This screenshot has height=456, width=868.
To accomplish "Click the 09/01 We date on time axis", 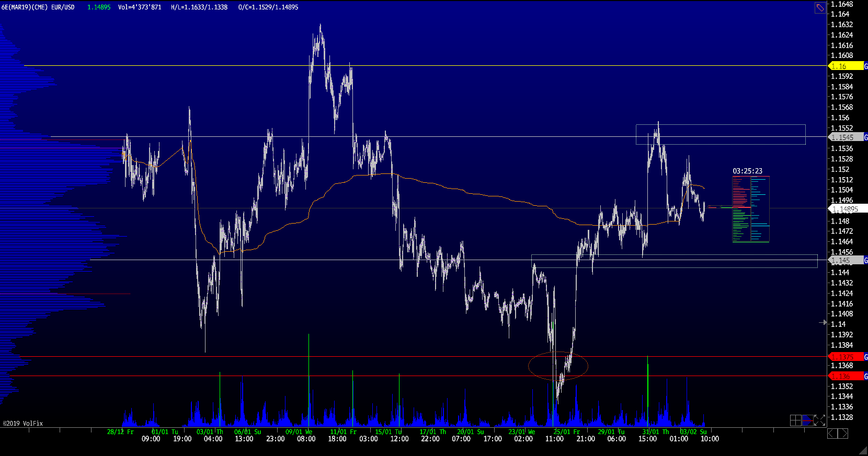I will 299,432.
